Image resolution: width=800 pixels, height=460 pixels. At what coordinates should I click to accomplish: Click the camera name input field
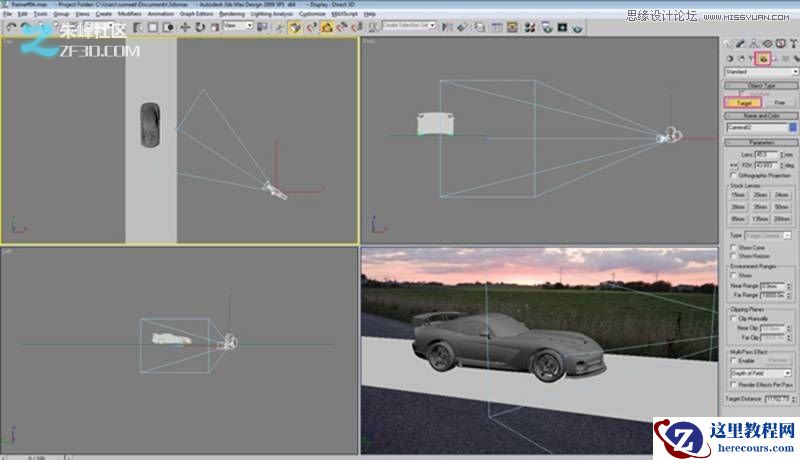(x=757, y=127)
